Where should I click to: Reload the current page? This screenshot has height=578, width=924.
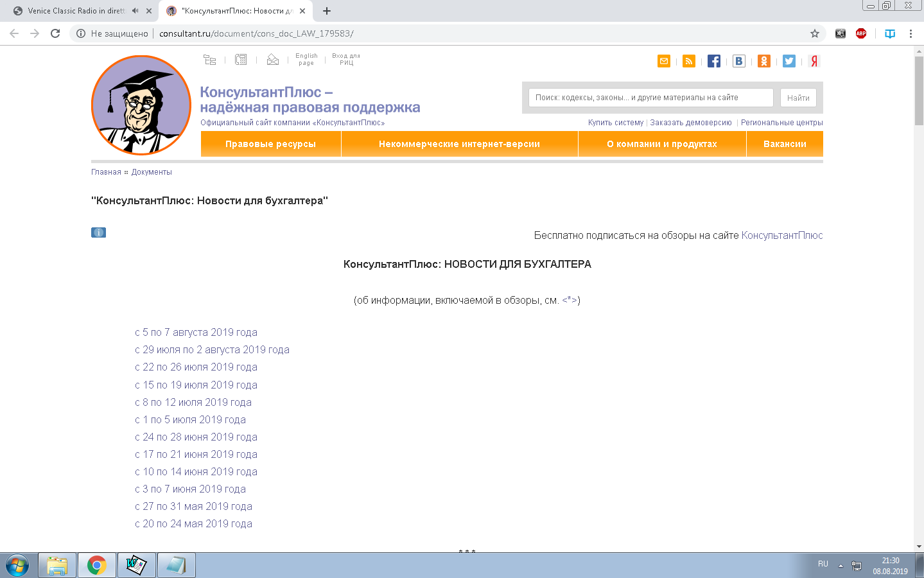55,33
